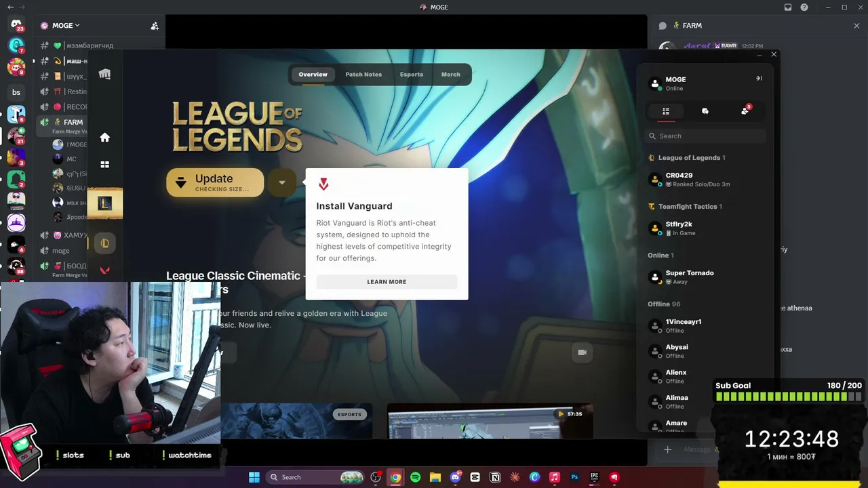
Task: Open Google Chrome from the taskbar
Action: tap(395, 477)
